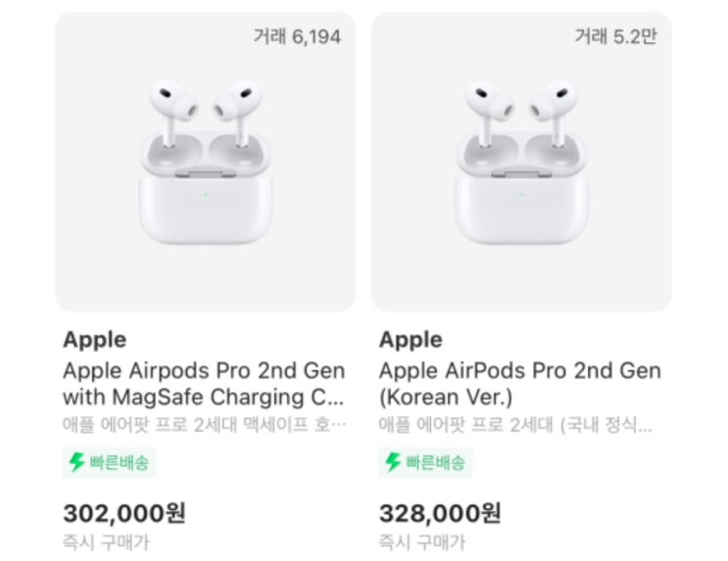
Task: Select the left product's 빠른배송 badge
Action: pyautogui.click(x=109, y=463)
